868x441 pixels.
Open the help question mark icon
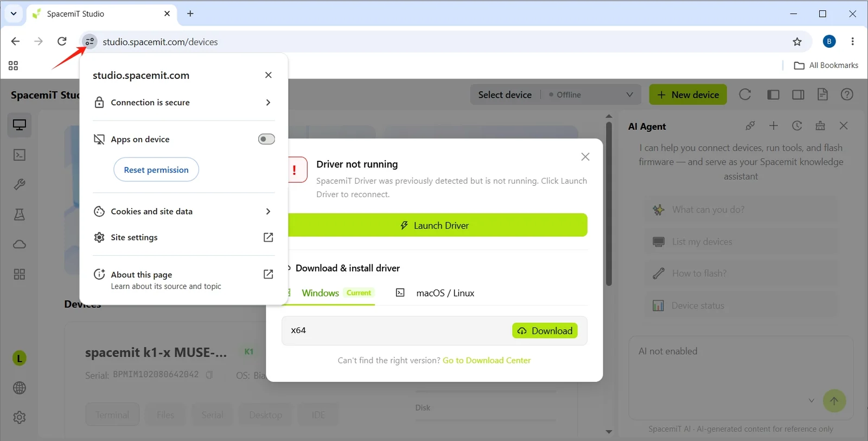(847, 94)
